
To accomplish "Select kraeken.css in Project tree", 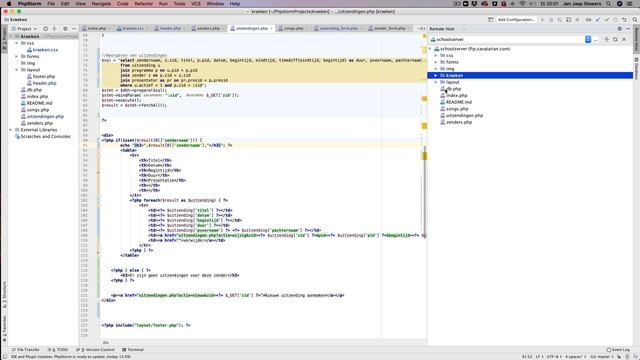I will click(45, 50).
